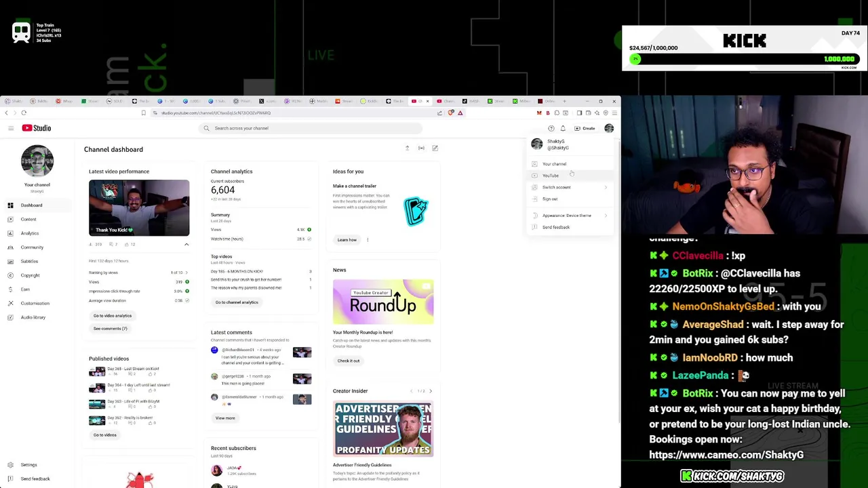
Task: Click Send feedback in the left sidebar
Action: tap(37, 479)
